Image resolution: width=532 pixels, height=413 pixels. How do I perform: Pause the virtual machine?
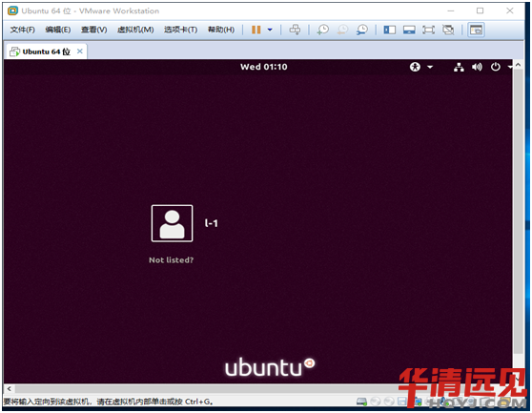(x=256, y=30)
